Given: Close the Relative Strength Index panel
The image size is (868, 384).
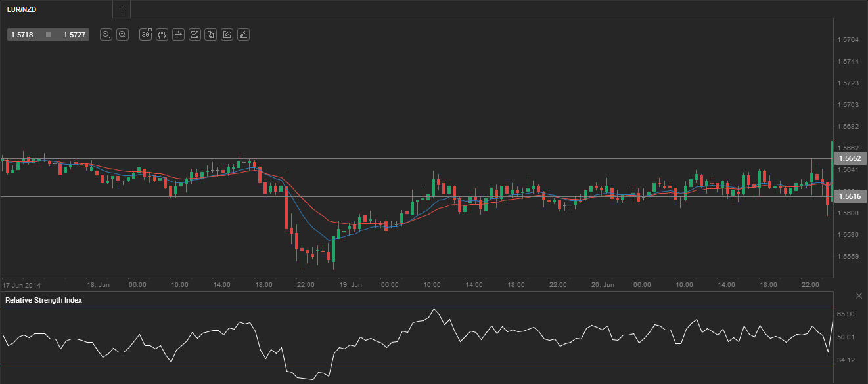Looking at the screenshot, I should (x=859, y=296).
